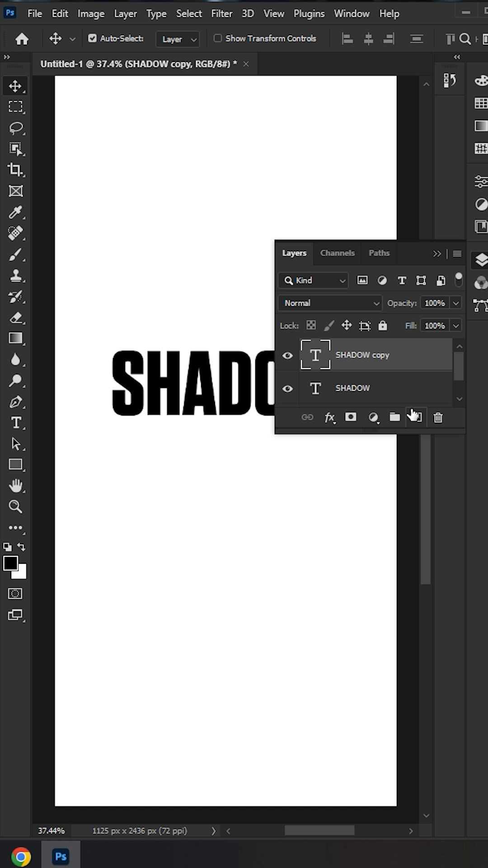Expand the Move tool preset picker
The width and height of the screenshot is (488, 868).
tap(72, 39)
